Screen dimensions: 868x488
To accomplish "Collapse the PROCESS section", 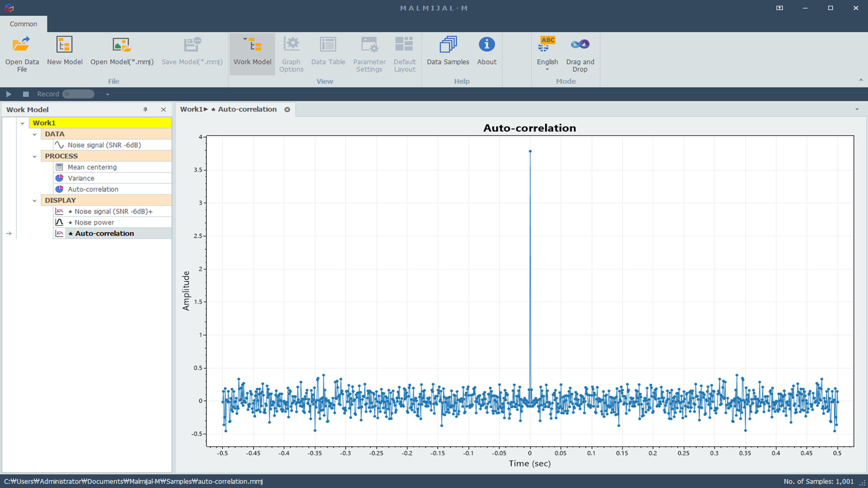I will [x=34, y=156].
